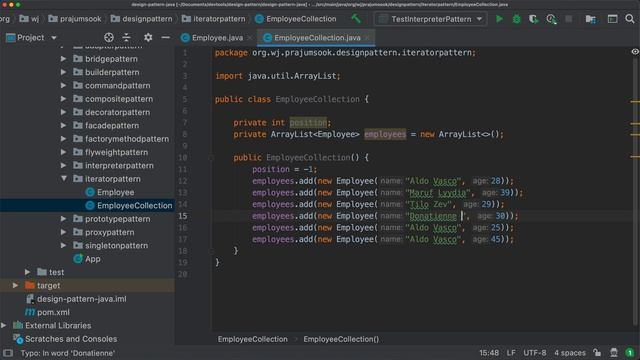Change indent setting 4 spaces
Viewport: 640px width, 360px height.
(569, 353)
